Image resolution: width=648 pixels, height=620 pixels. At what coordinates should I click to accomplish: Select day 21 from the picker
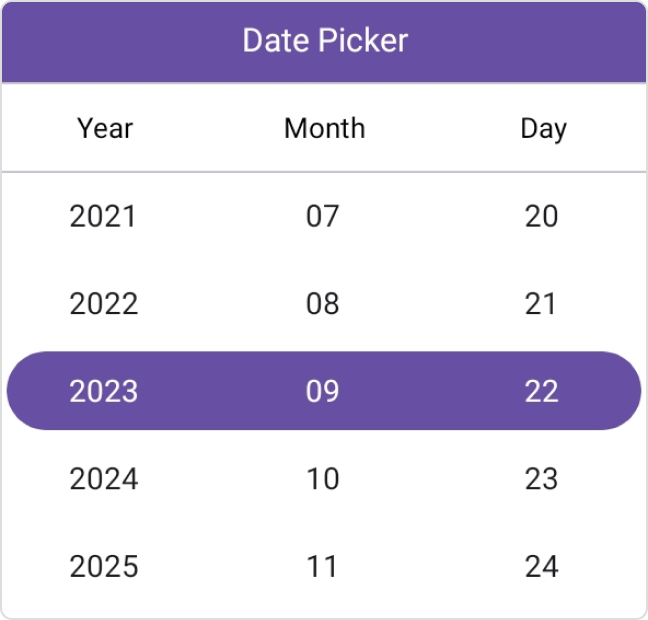542,304
